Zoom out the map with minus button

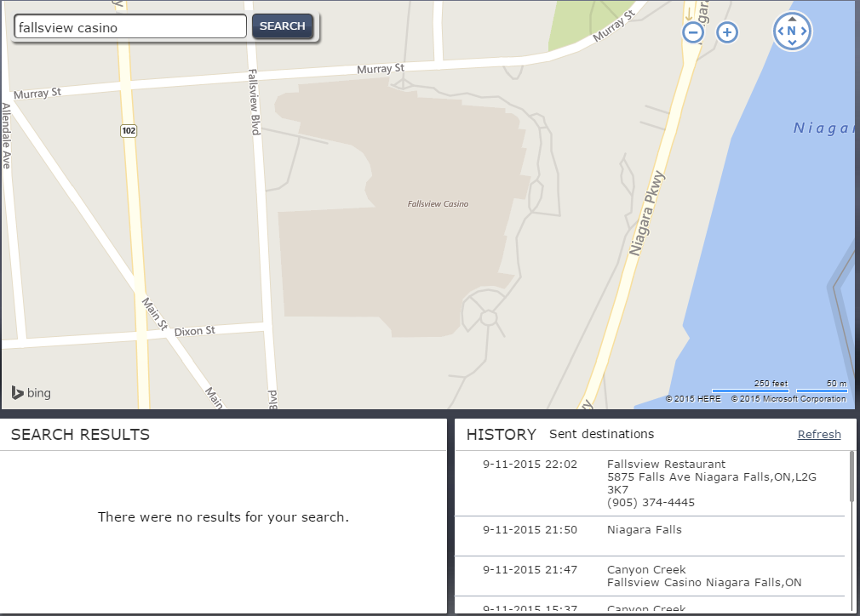[693, 32]
